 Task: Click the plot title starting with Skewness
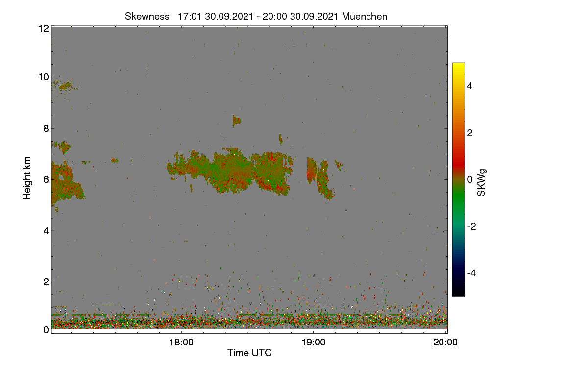click(256, 16)
